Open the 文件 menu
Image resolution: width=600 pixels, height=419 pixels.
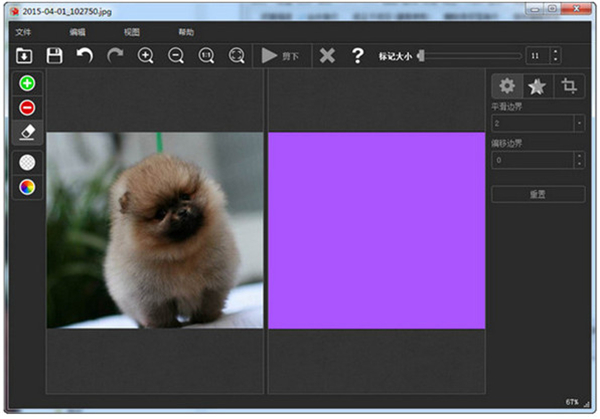point(23,33)
